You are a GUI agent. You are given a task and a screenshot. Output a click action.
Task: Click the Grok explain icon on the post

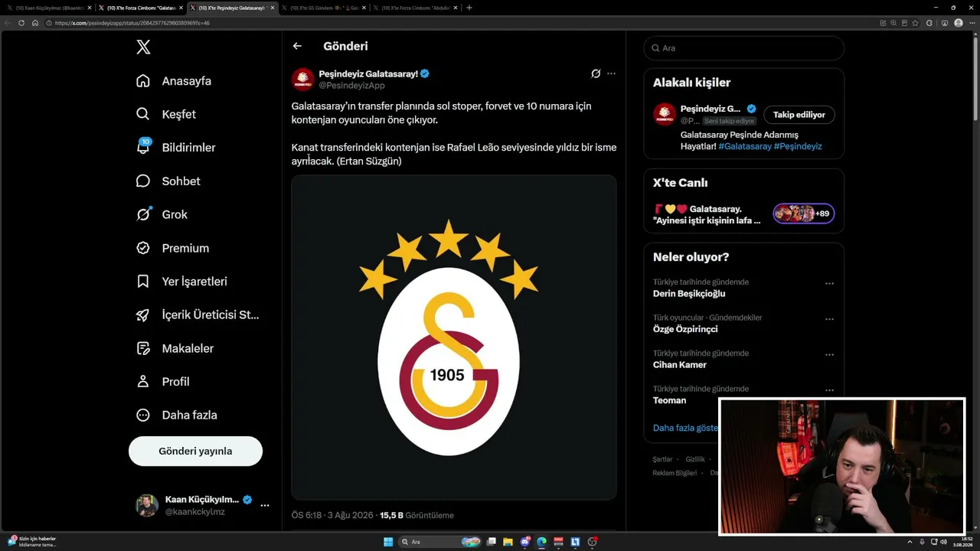tap(596, 73)
